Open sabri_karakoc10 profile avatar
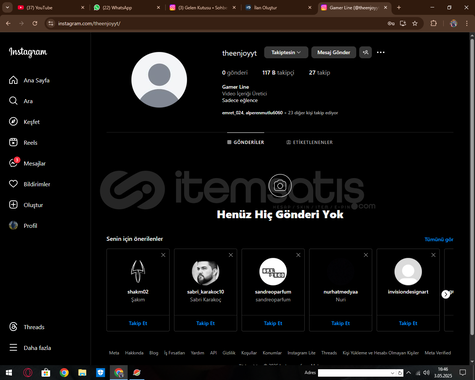475x380 pixels. [206, 271]
